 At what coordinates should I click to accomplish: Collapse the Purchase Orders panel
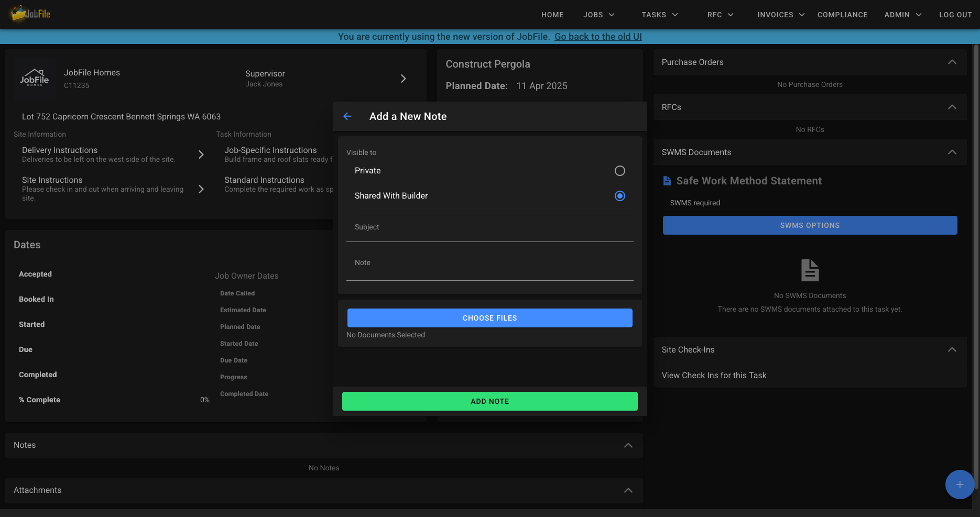(952, 62)
